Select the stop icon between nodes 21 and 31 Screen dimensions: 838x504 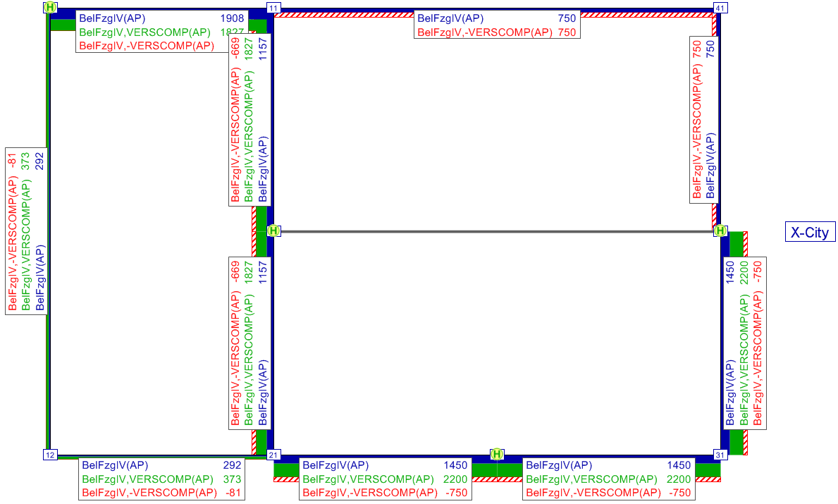coord(497,454)
